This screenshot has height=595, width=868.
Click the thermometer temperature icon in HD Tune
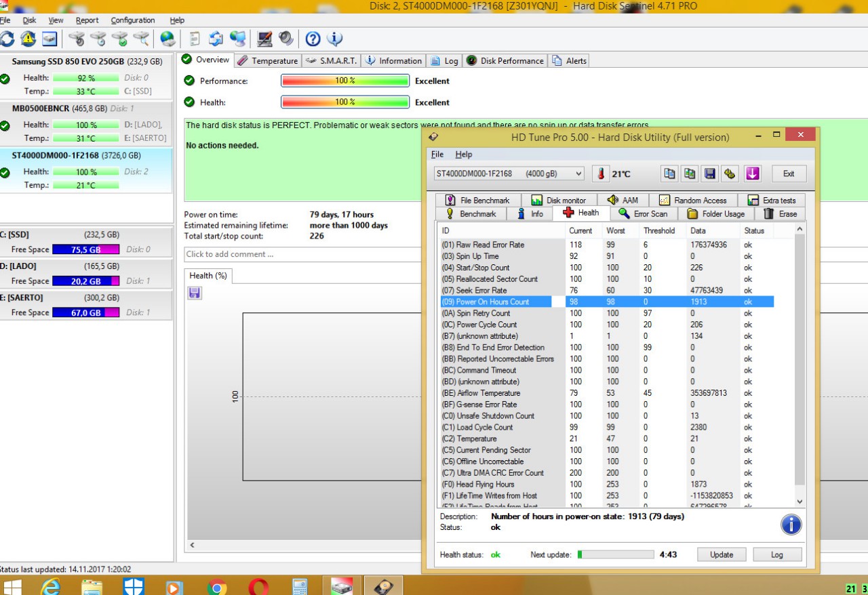pos(601,173)
